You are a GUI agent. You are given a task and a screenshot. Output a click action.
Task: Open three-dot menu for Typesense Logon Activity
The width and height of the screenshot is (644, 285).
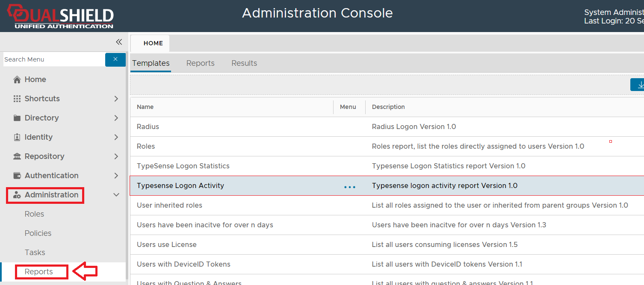pyautogui.click(x=350, y=187)
